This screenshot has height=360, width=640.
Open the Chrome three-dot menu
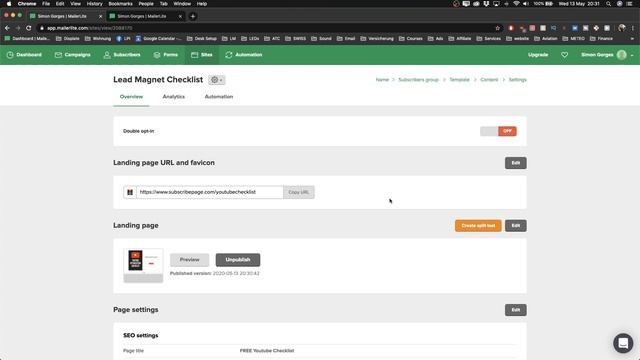click(x=633, y=28)
